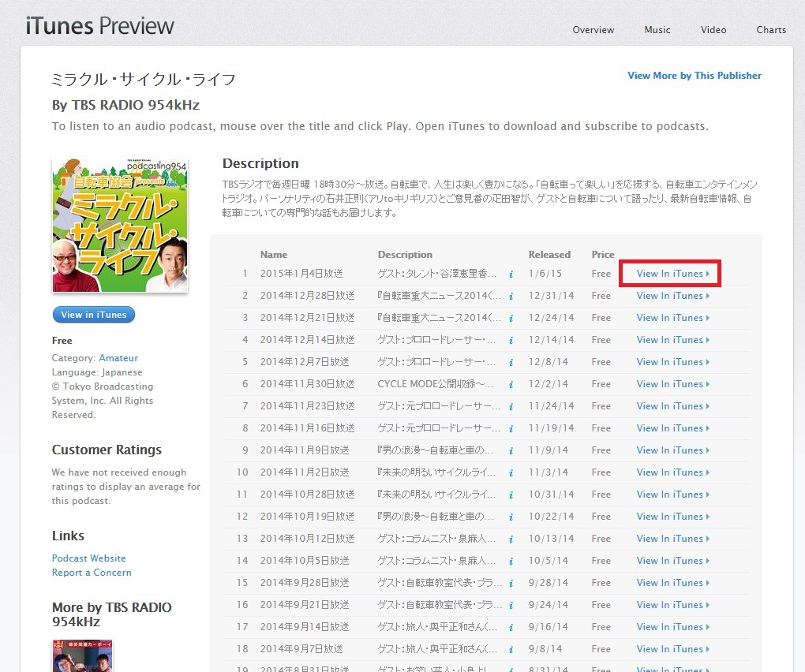
Task: Click info icon for 2014年9月7日放送 episode
Action: (511, 650)
